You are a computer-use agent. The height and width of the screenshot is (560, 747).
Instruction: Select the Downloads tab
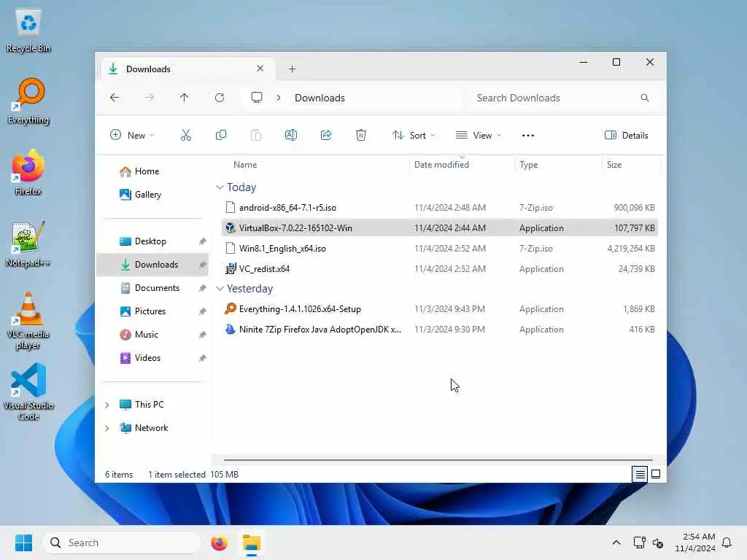[x=188, y=69]
